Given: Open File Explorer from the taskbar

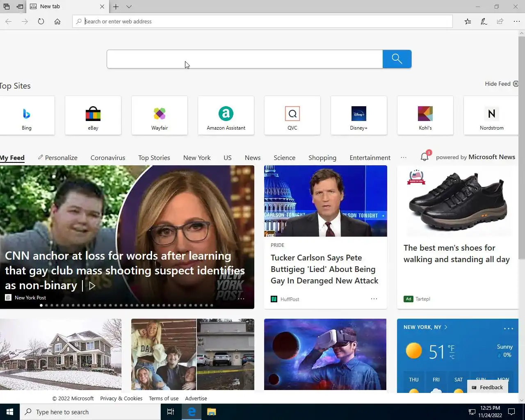Looking at the screenshot, I should [x=211, y=412].
